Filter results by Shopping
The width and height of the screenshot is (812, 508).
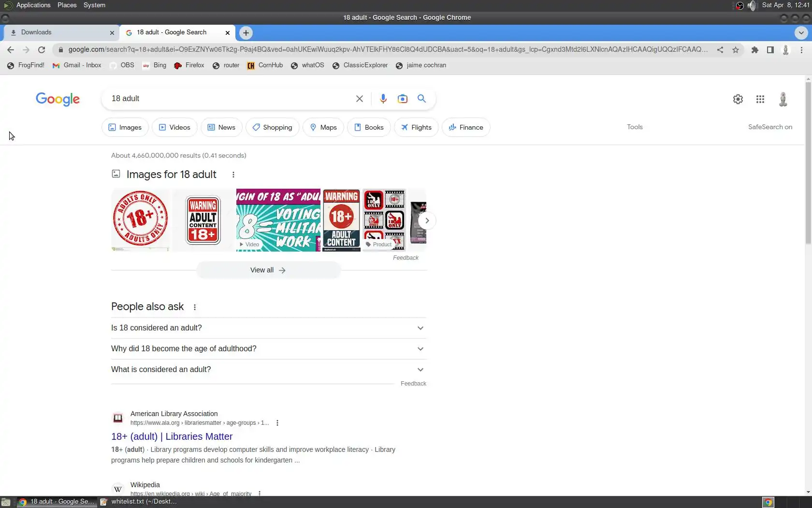coord(273,127)
